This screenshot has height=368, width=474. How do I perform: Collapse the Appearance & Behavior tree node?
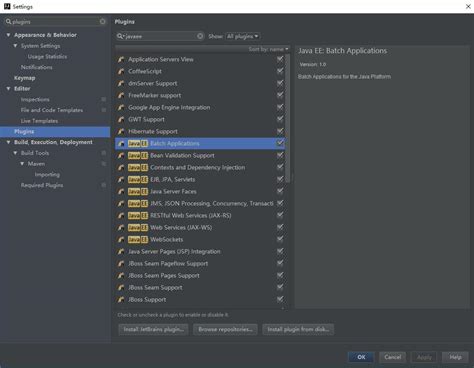tap(8, 35)
